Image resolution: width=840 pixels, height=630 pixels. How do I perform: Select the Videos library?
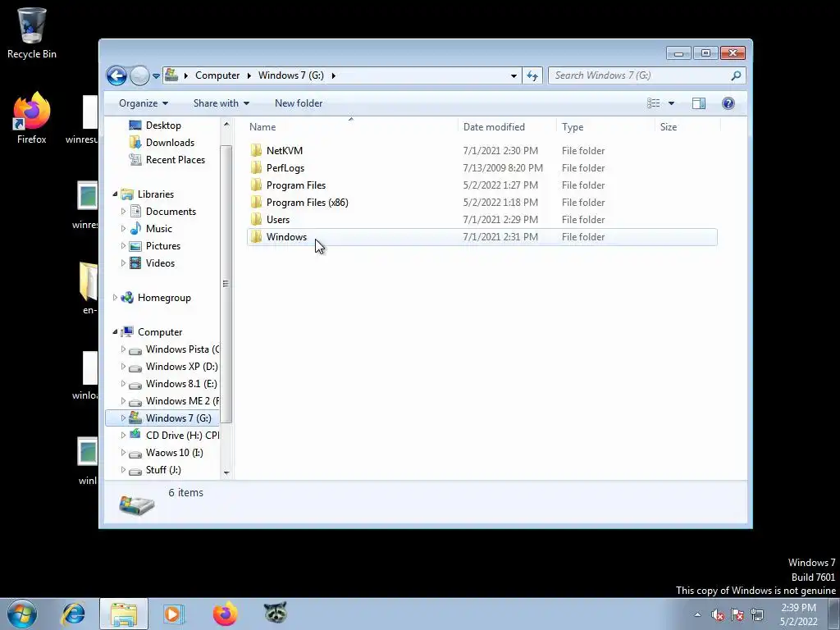[160, 262]
